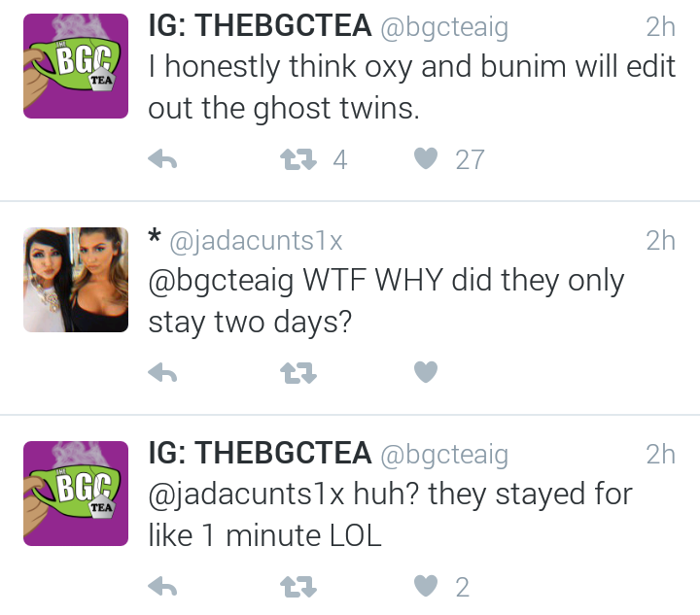The image size is (700, 615).
Task: Open @jadacunts1x handle on second tweet
Action: pos(256,241)
